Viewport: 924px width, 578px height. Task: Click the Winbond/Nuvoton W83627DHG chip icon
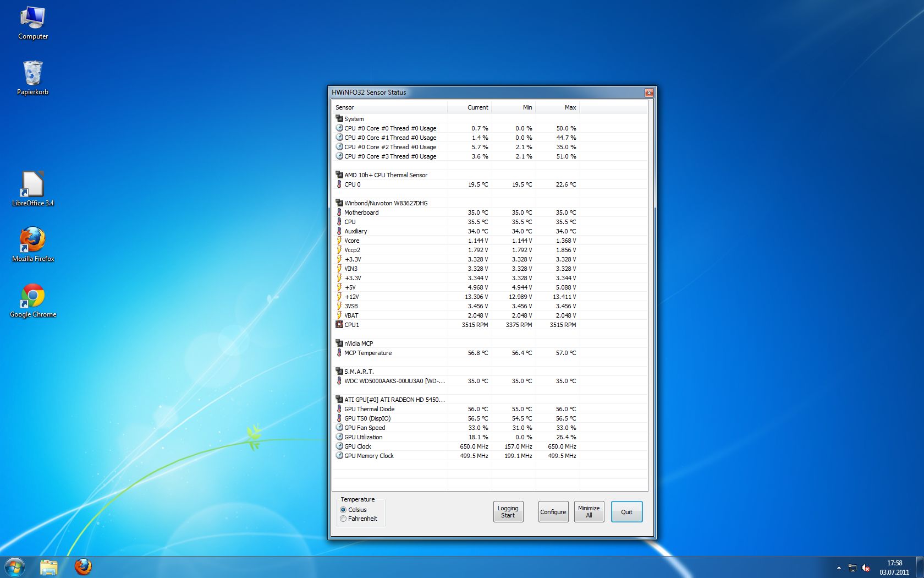tap(339, 203)
